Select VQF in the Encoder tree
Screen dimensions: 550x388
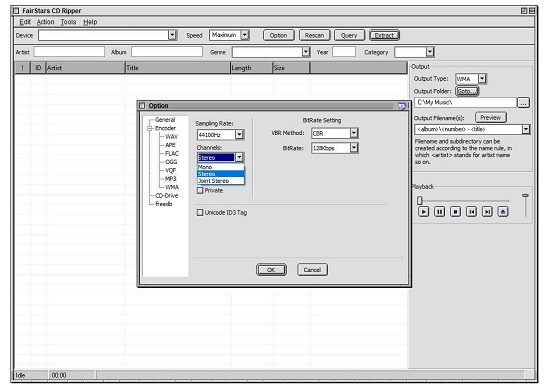point(170,170)
